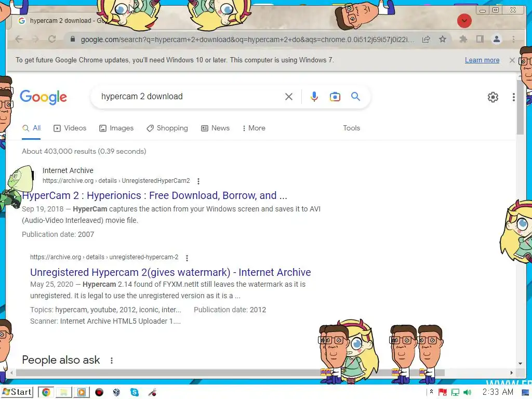Click the browser back arrow

[19, 39]
